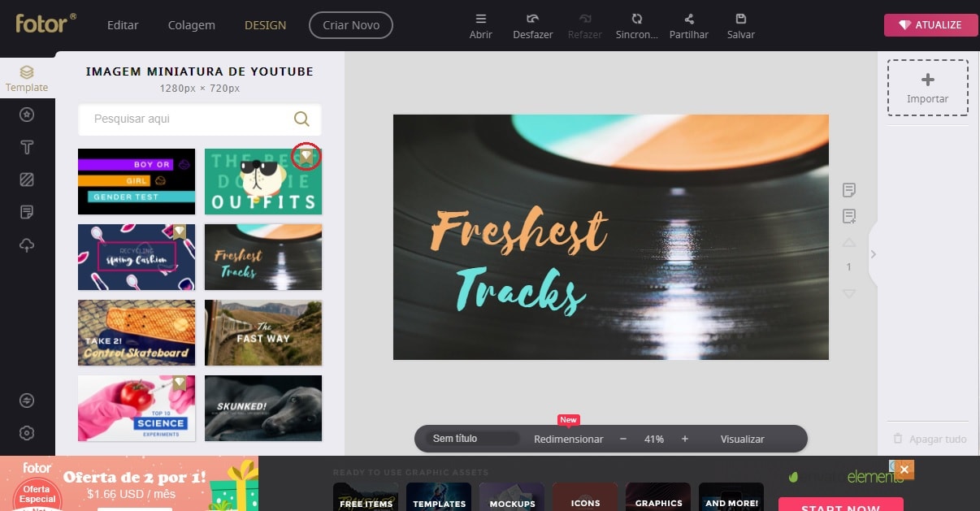Viewport: 980px width, 511px height.
Task: Select The Fast Way template
Action: tap(263, 332)
